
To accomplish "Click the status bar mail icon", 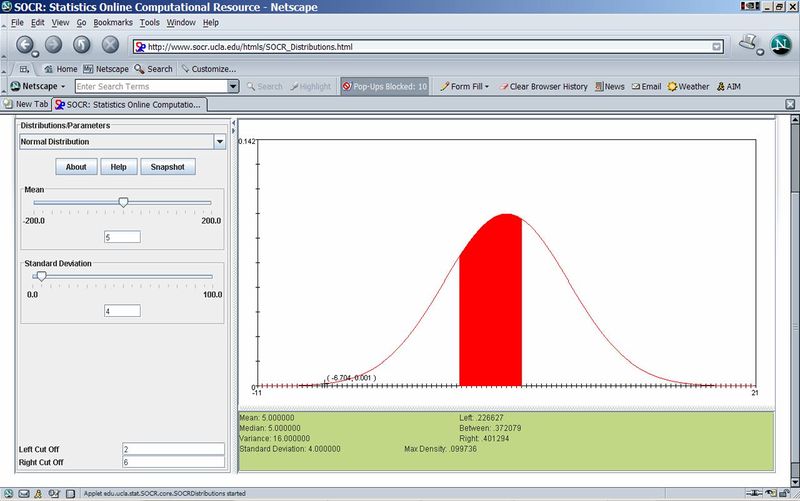I will coord(24,493).
